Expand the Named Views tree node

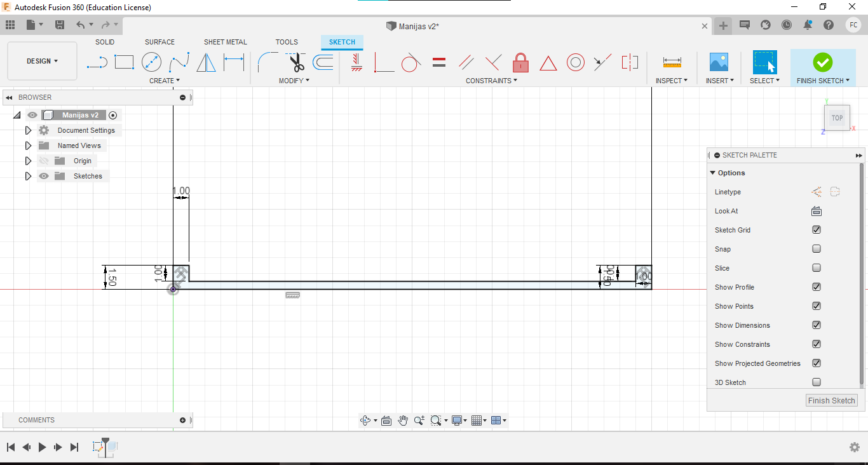coord(28,145)
